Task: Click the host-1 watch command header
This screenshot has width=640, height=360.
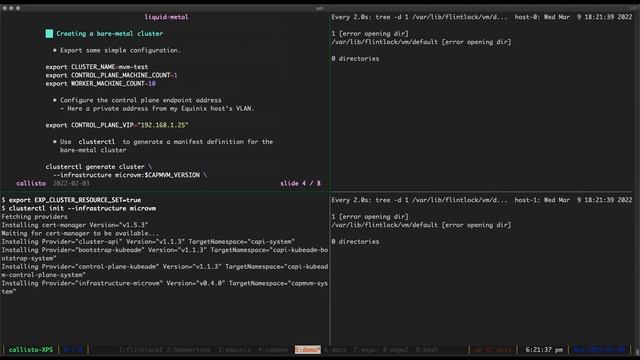Action: tap(482, 200)
